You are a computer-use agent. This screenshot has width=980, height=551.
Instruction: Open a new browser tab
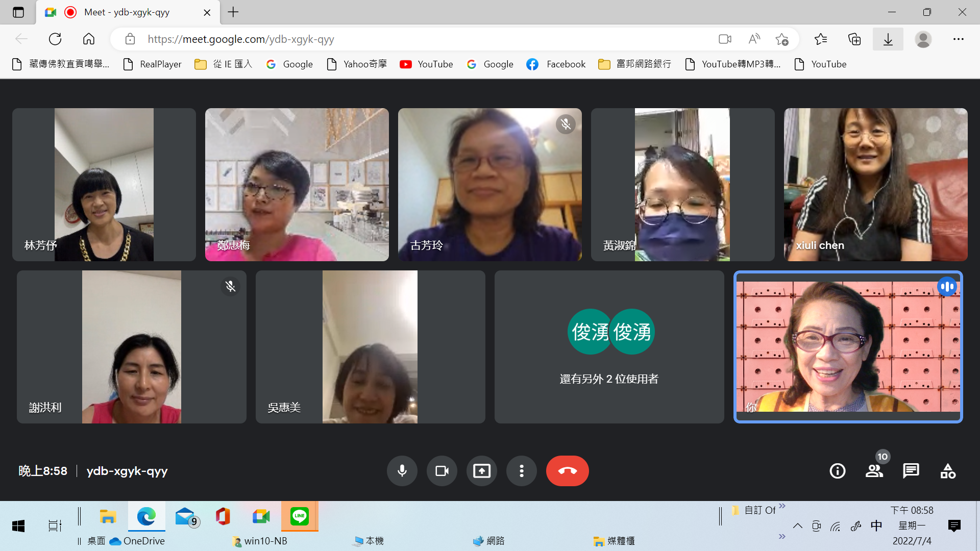click(x=233, y=12)
